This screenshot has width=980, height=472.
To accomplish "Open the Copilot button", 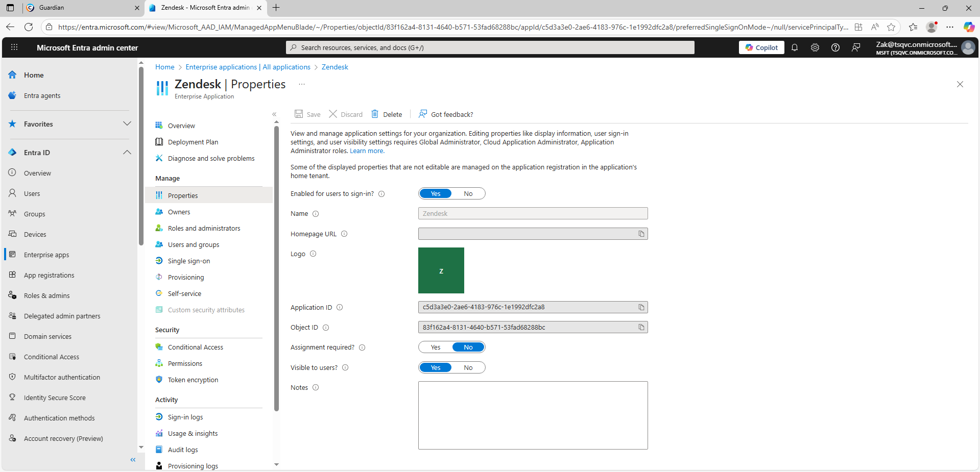I will click(x=761, y=47).
